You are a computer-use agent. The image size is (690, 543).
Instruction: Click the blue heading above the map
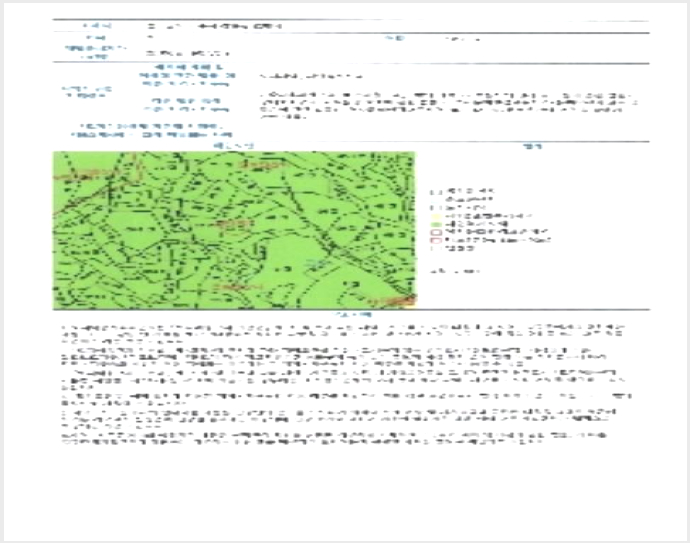(x=234, y=146)
